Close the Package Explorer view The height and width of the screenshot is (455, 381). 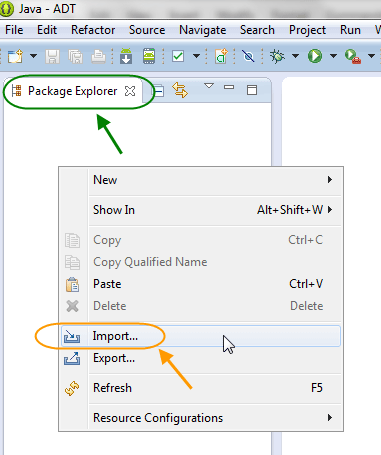click(130, 91)
